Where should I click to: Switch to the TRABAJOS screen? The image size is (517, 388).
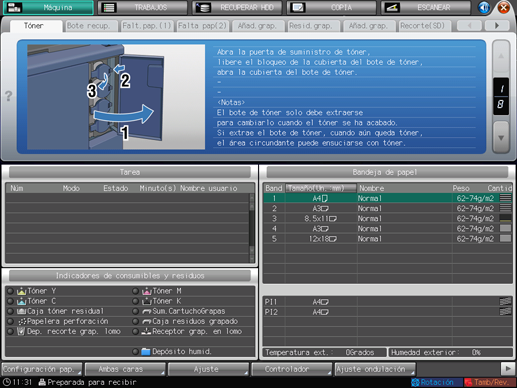pyautogui.click(x=143, y=7)
